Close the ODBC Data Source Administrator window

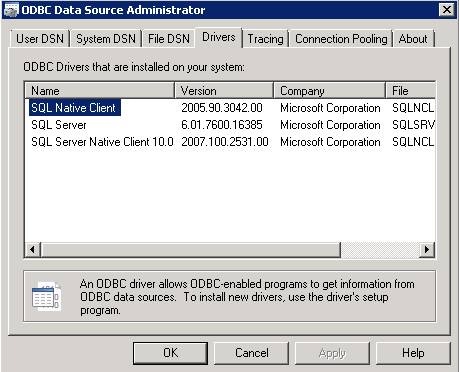[x=447, y=10]
